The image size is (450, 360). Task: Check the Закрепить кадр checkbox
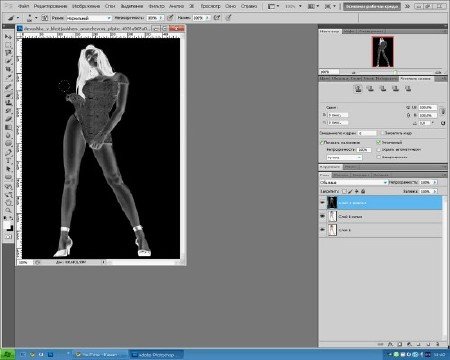382,133
